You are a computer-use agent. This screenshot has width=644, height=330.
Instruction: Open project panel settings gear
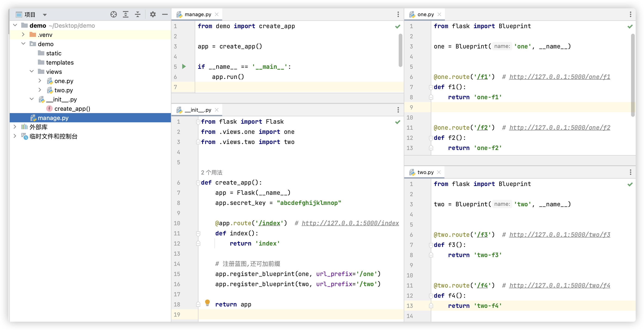click(x=153, y=15)
